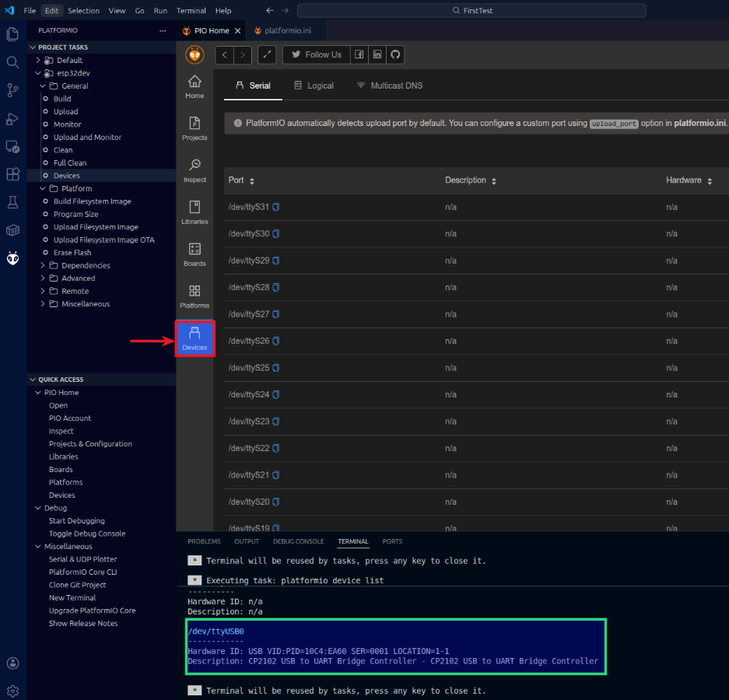Copy the /dev/ttyS31 port name
Viewport: 729px width, 700px height.
point(275,207)
